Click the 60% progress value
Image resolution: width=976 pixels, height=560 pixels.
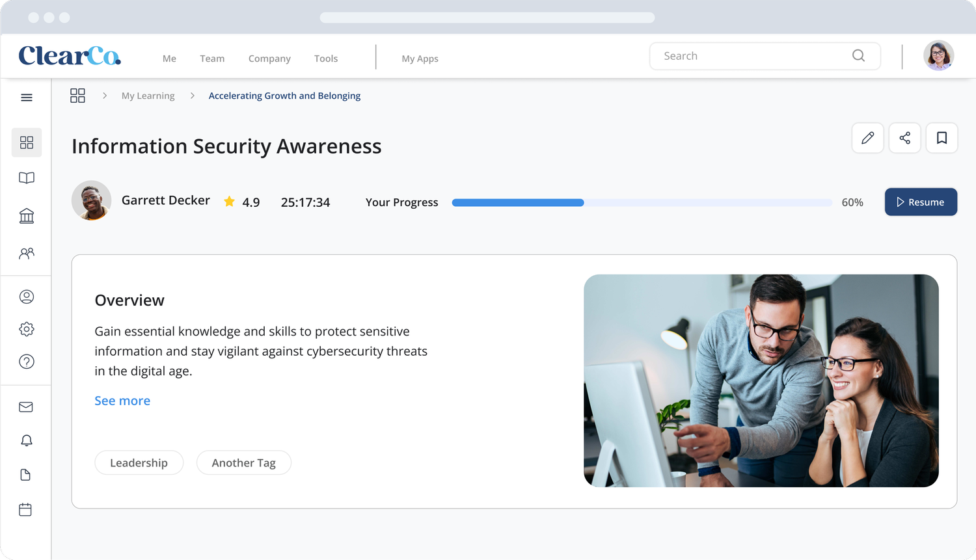[x=852, y=202]
